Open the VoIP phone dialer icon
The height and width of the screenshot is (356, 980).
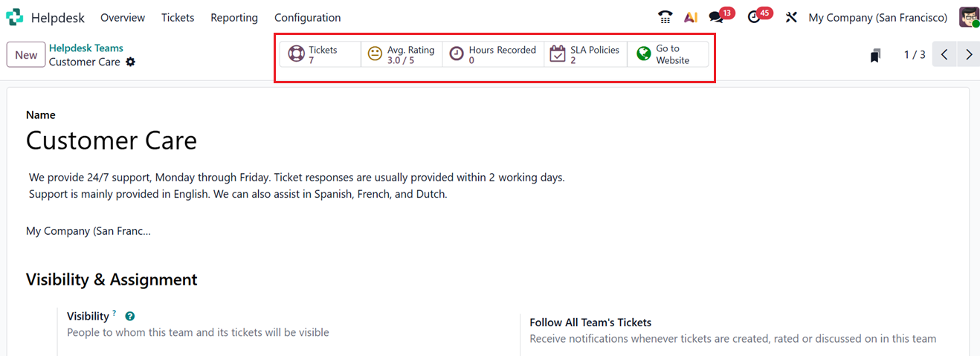pos(665,17)
